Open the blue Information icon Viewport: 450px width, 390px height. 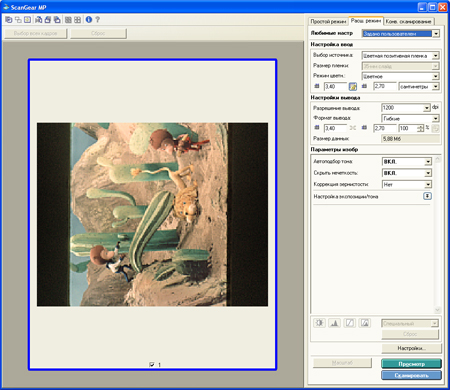tap(89, 20)
